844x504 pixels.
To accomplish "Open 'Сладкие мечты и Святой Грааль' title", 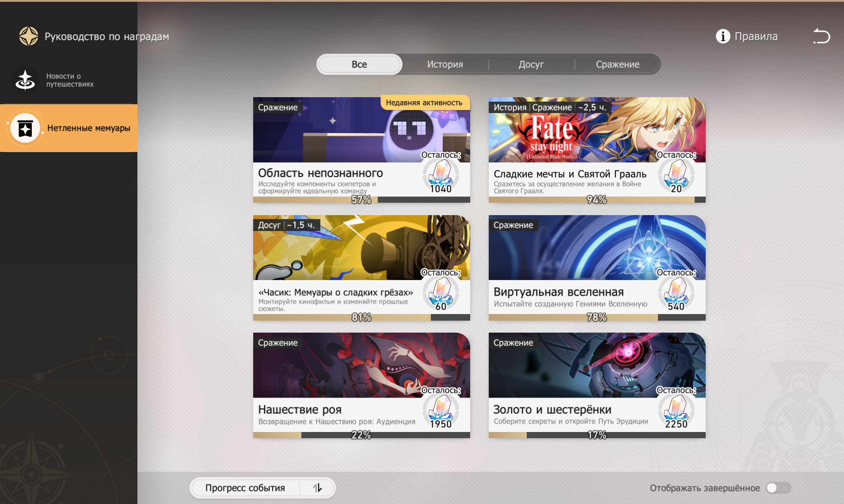I will 570,174.
